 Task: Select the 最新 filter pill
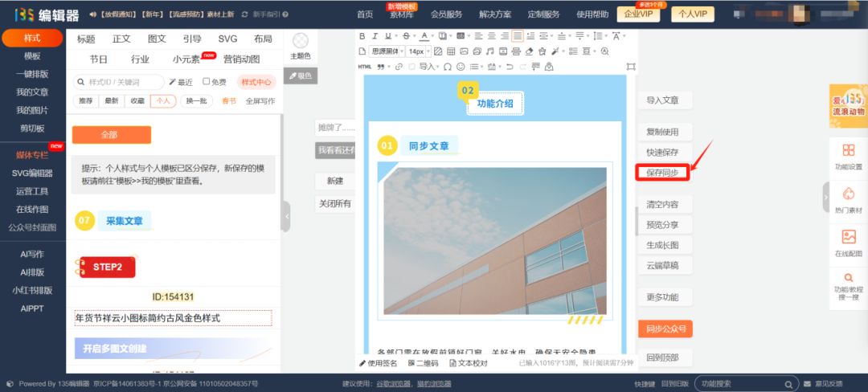pyautogui.click(x=111, y=101)
